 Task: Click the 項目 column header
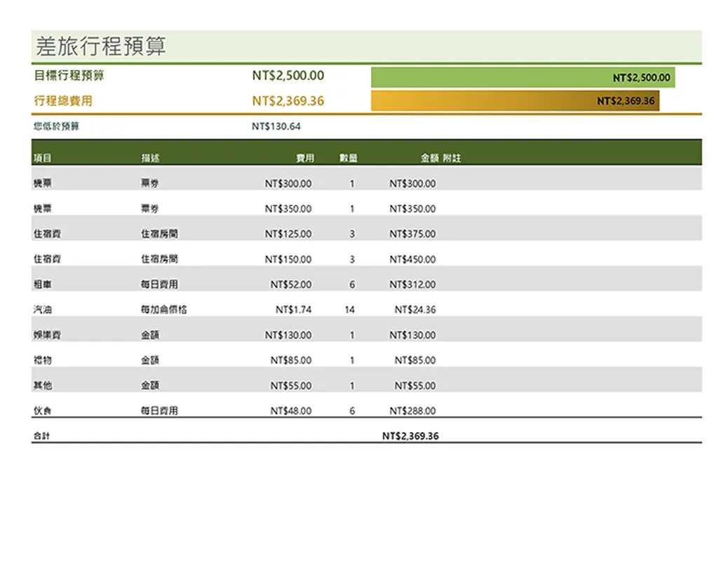coord(42,158)
